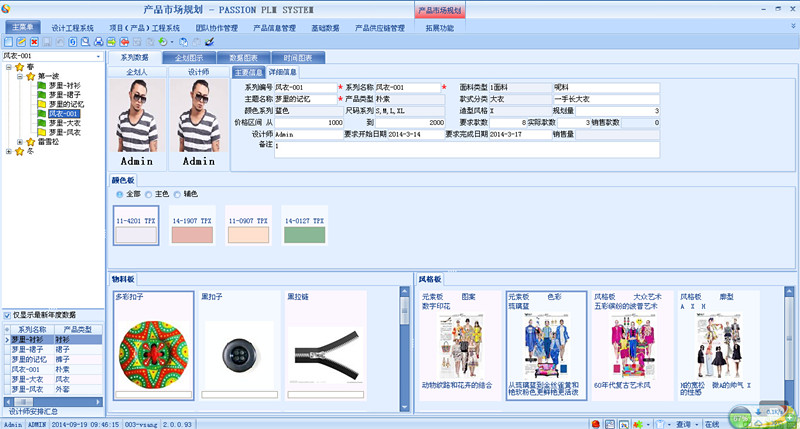Open dropdown arrow beside puzzle status icon
The image size is (800, 429).
click(x=648, y=424)
